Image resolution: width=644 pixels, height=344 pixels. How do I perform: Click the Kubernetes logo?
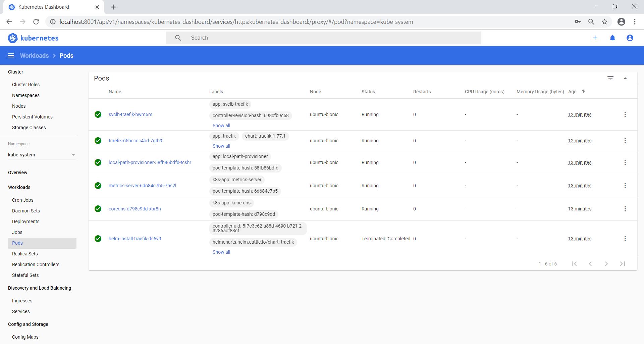(33, 38)
